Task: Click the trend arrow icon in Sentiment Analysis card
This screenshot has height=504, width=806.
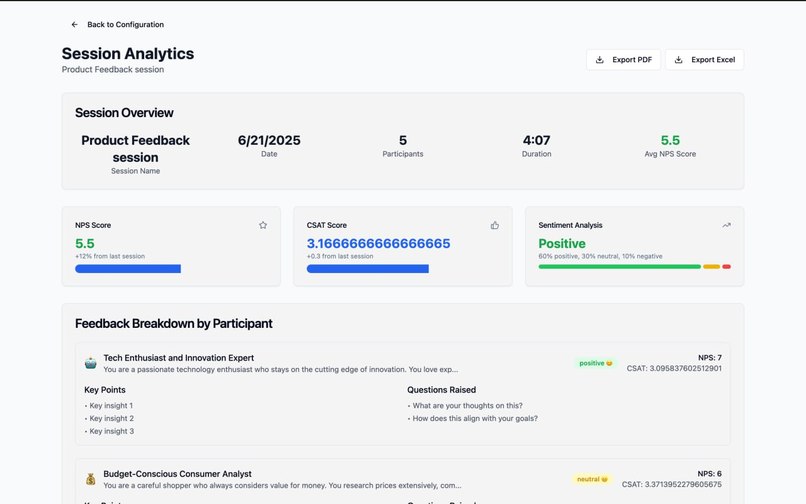Action: [726, 225]
